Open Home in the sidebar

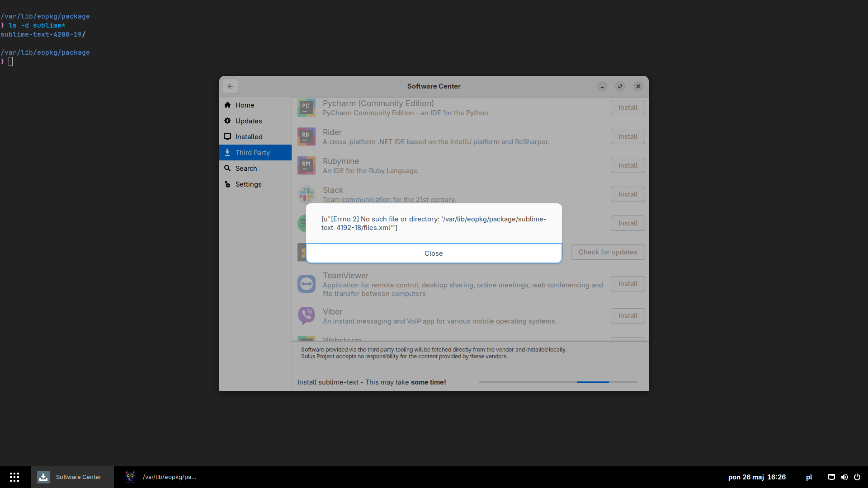coord(255,105)
